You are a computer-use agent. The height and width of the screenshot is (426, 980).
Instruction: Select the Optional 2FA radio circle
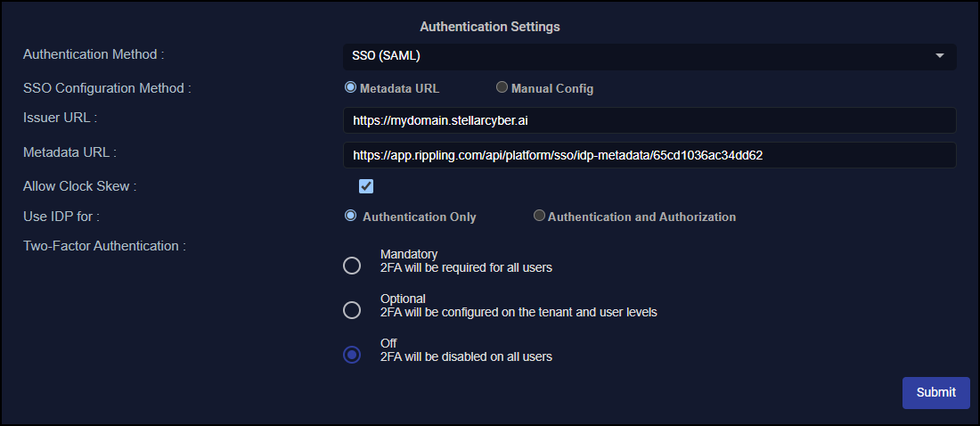pos(352,310)
